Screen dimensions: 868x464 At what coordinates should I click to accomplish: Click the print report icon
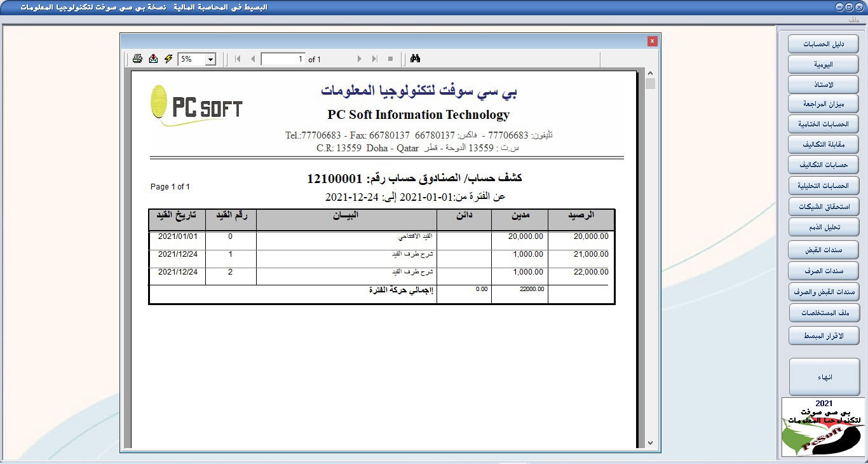click(x=137, y=59)
